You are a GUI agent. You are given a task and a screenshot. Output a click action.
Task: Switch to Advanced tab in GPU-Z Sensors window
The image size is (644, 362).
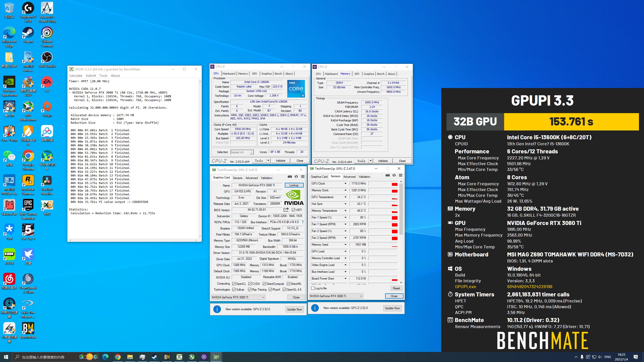(349, 177)
